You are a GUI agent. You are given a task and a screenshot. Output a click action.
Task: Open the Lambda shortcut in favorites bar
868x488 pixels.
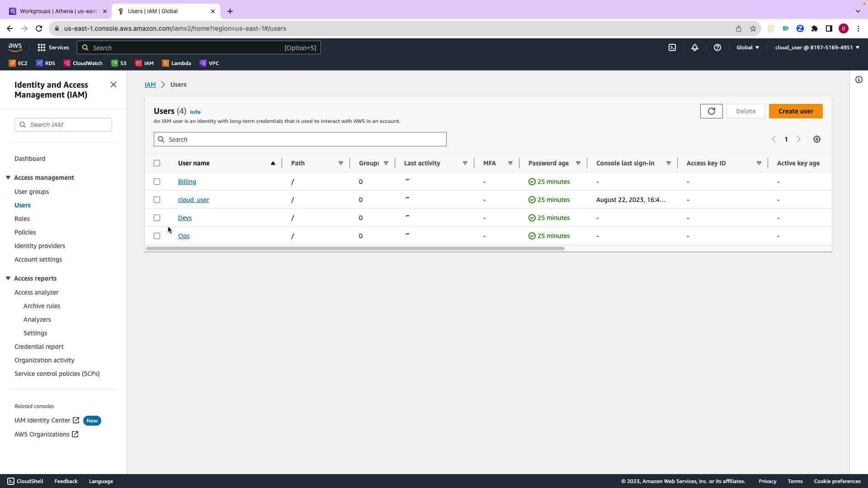pos(177,63)
